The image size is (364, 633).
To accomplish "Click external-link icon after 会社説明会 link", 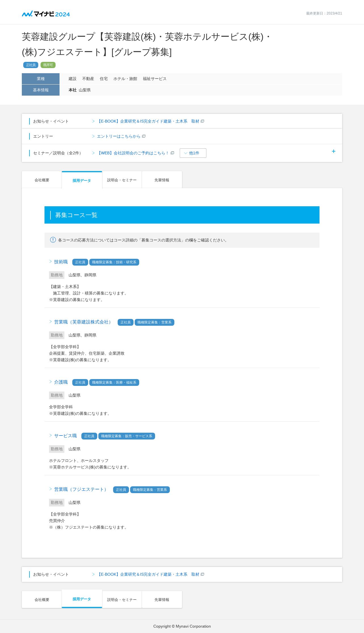I will click(172, 153).
